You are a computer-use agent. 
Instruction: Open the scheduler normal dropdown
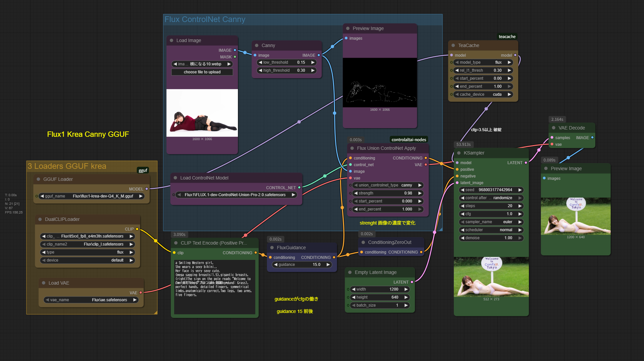click(491, 230)
